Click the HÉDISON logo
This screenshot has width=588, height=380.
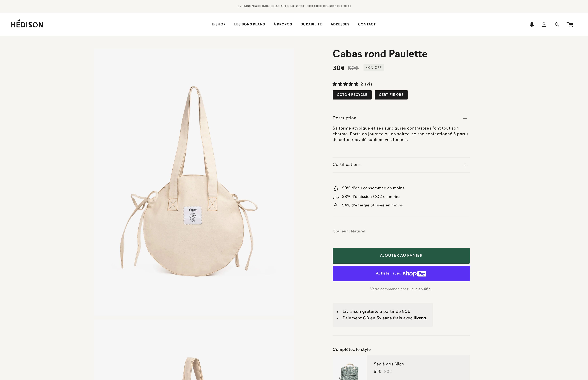click(x=27, y=24)
